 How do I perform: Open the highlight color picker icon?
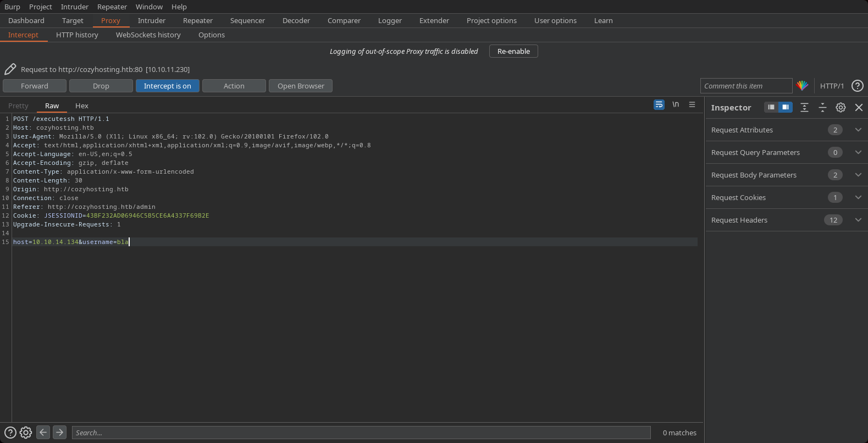click(802, 86)
